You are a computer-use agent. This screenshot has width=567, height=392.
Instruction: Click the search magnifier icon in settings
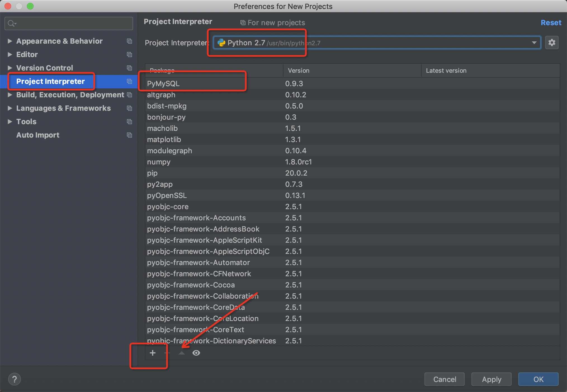tap(11, 23)
